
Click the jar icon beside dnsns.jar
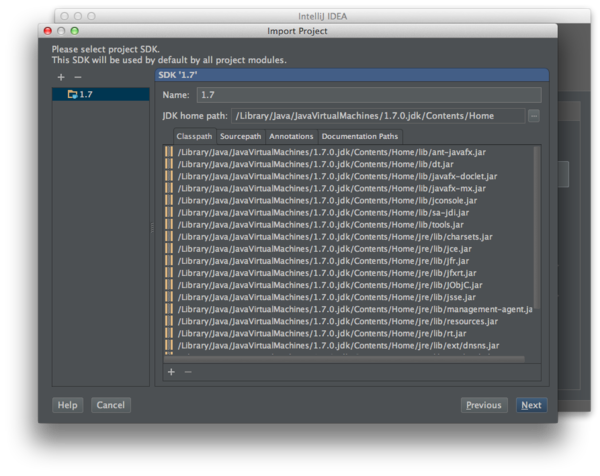click(x=169, y=345)
